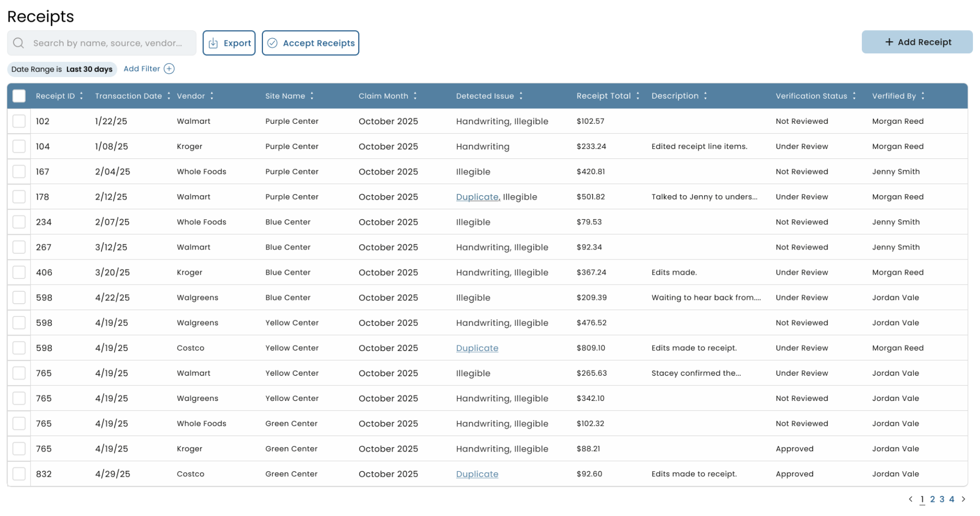This screenshot has width=980, height=516.
Task: Click description 'Talked to Jenny to unders...'
Action: tap(705, 197)
